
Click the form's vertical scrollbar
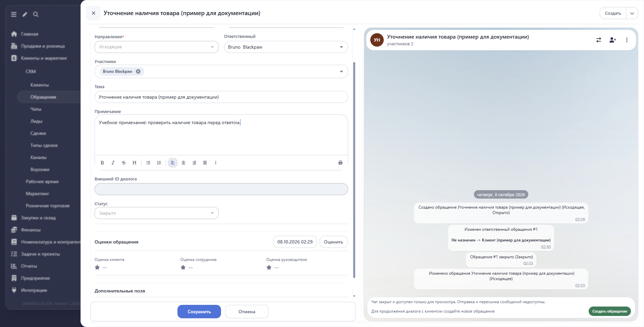pos(354,170)
